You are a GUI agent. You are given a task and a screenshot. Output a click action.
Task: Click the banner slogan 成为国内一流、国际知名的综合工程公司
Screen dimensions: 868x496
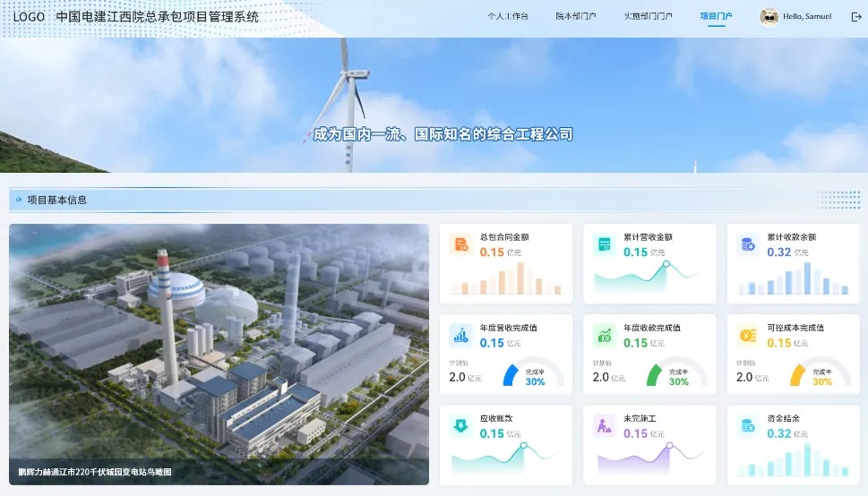tap(443, 134)
